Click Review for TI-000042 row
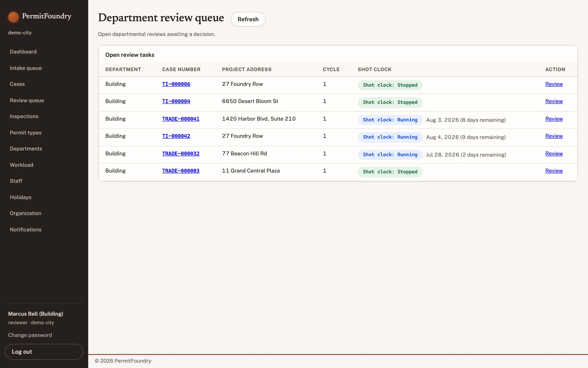The width and height of the screenshot is (588, 368). coord(554,136)
